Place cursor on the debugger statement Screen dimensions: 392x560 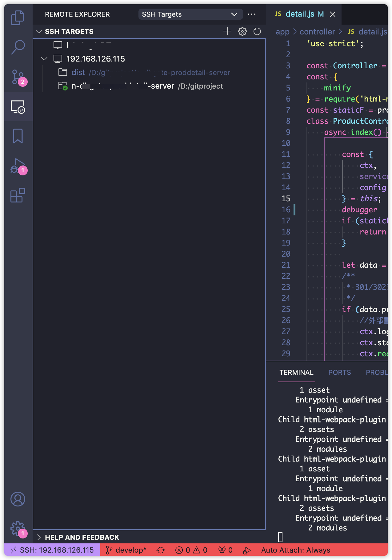point(359,210)
